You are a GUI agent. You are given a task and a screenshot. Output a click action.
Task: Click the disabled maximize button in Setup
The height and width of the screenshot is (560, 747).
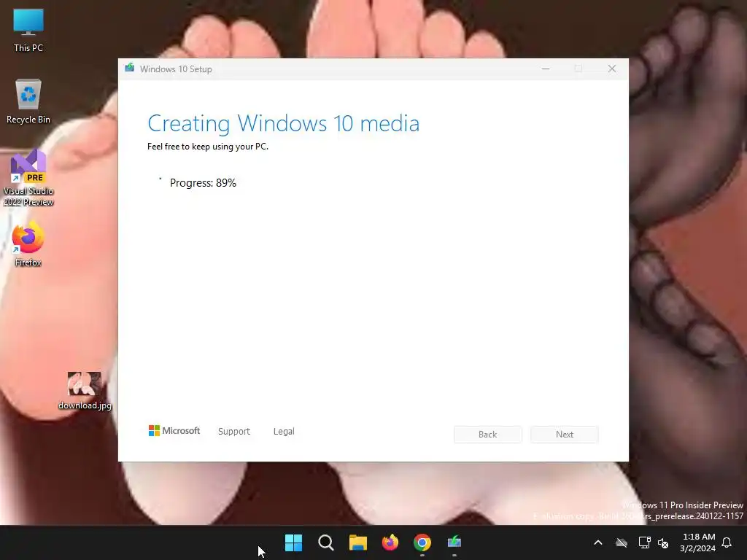tap(578, 69)
